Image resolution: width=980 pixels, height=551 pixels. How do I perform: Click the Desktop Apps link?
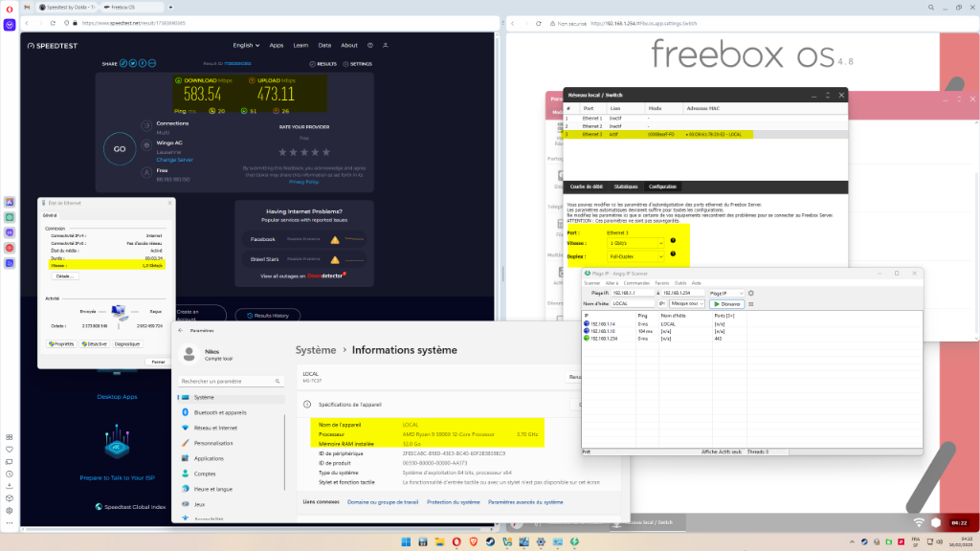point(117,397)
